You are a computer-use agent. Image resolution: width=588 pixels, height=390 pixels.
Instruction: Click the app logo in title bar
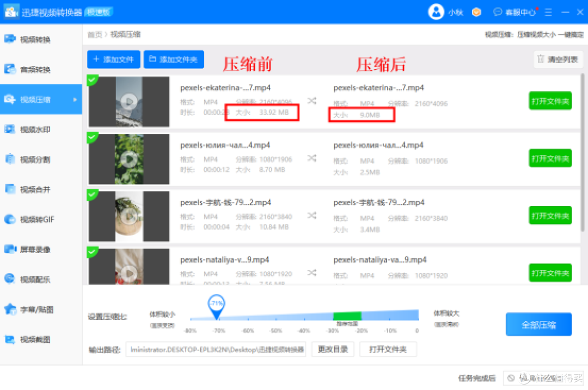[11, 12]
